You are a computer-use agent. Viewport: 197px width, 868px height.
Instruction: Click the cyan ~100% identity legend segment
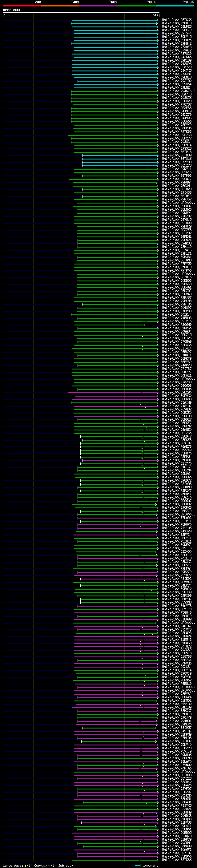pos(175,6)
